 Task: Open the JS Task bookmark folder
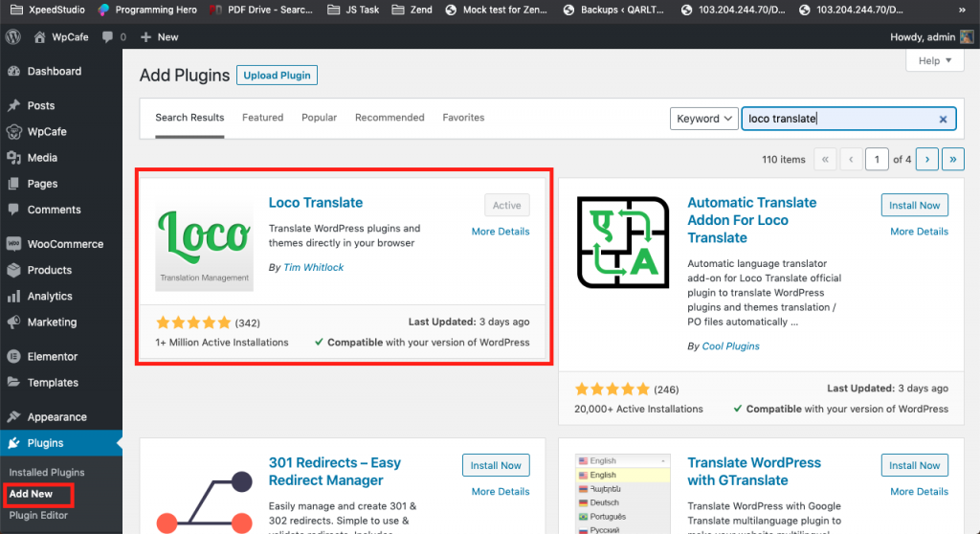[x=353, y=10]
